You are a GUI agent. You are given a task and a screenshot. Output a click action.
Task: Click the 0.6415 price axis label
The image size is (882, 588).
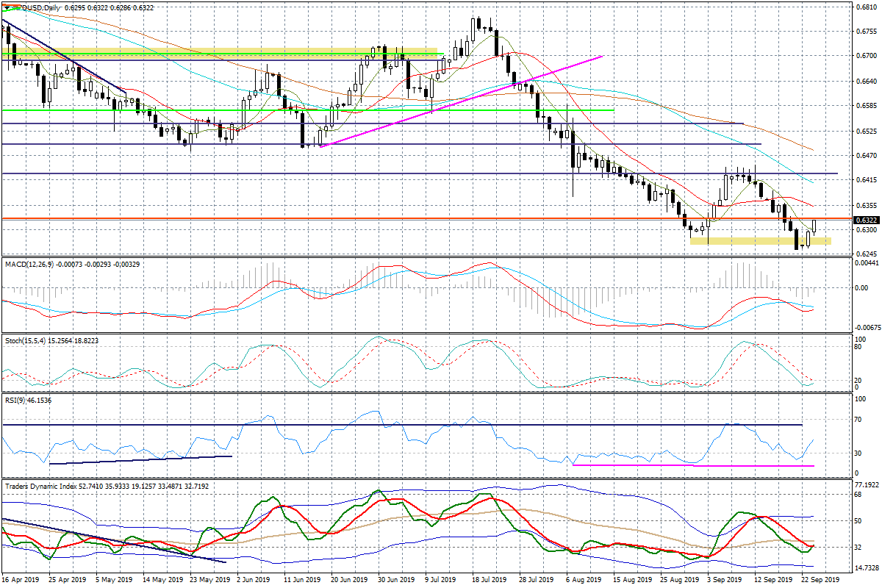(x=867, y=180)
